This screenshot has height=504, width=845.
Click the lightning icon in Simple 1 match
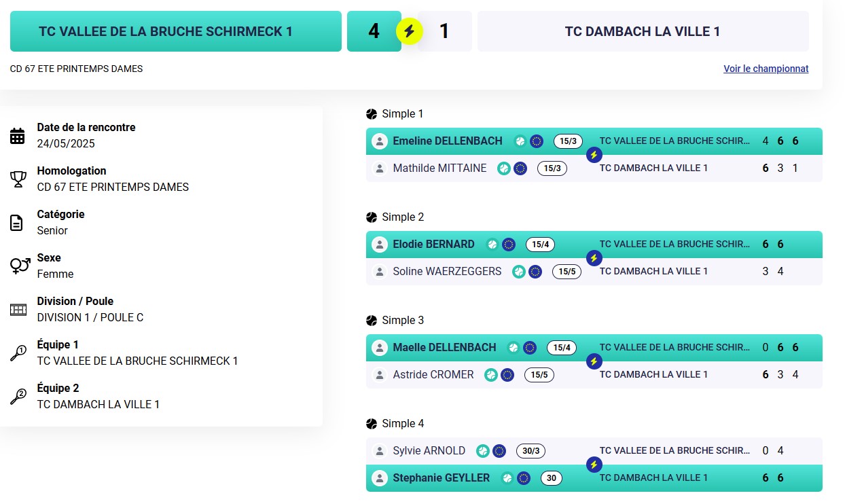pyautogui.click(x=594, y=155)
